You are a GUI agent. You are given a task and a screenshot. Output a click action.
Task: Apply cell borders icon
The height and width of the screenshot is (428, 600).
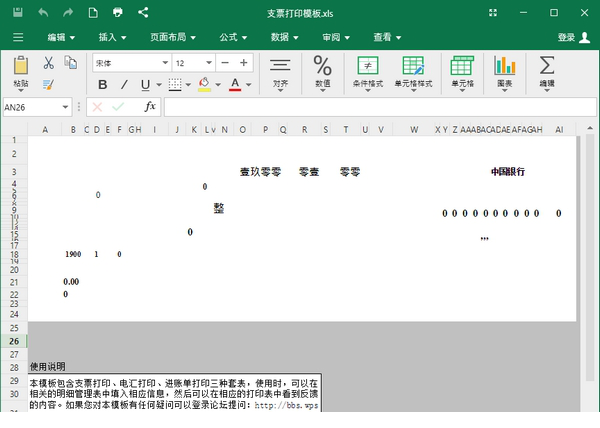click(x=175, y=85)
